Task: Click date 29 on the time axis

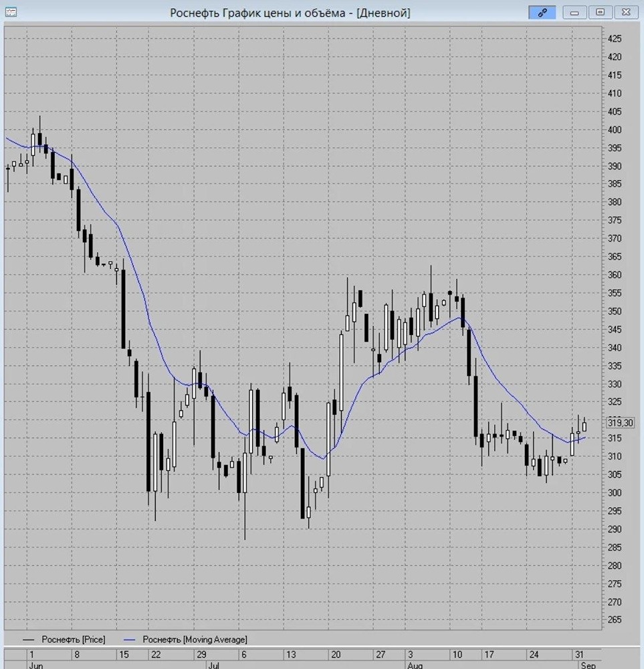Action: pyautogui.click(x=201, y=654)
